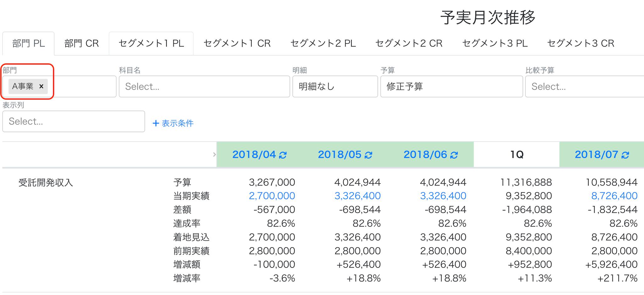Open the 明細なし dropdown
Screen dimensions: 644x295
(x=335, y=86)
